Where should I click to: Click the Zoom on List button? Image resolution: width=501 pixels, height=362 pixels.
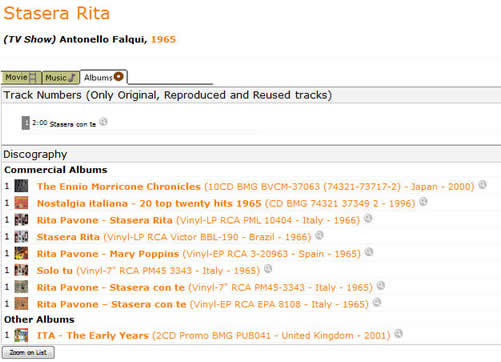tap(28, 353)
